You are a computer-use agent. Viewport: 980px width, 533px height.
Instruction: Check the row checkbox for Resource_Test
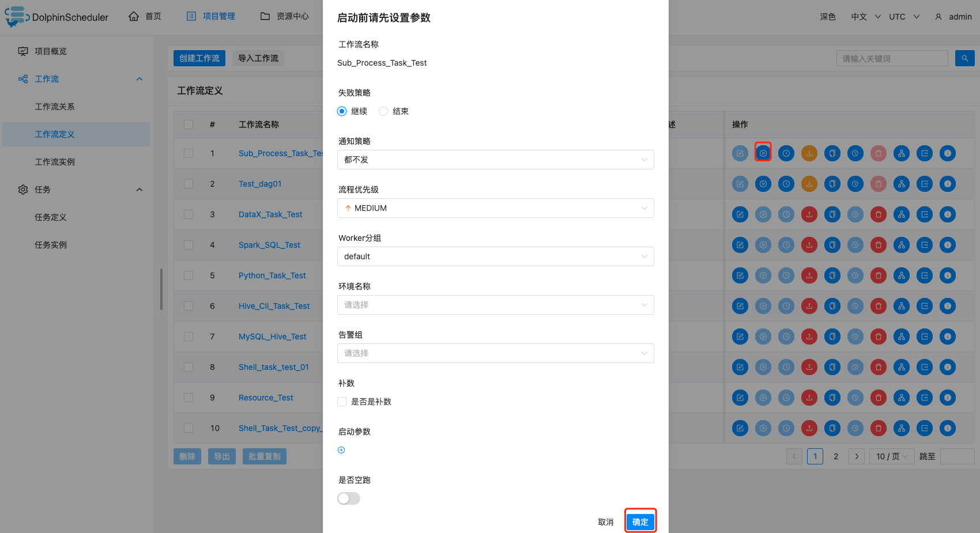click(x=189, y=398)
